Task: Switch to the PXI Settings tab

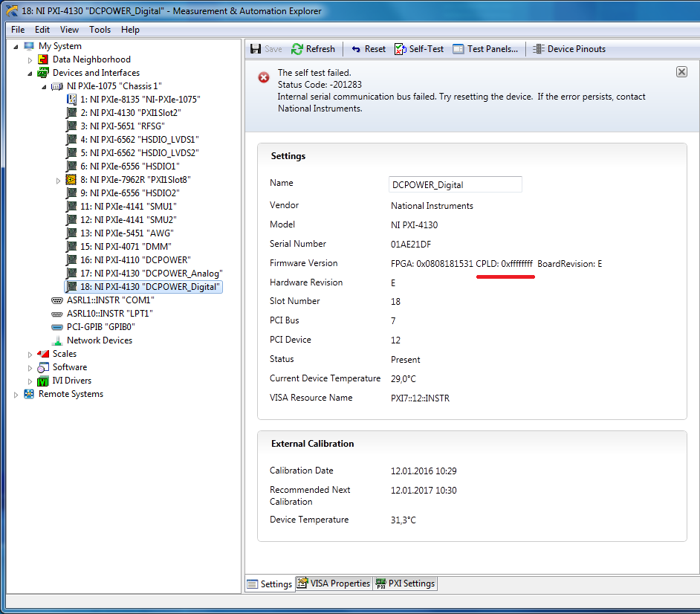Action: tap(405, 584)
